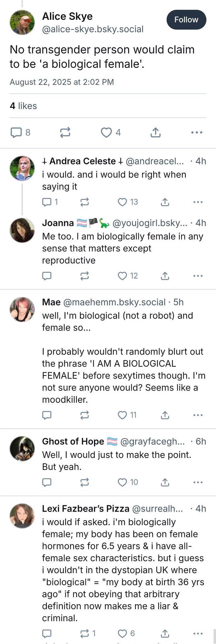Reply to Andrea Celeste's comment
This screenshot has height=644, width=216.
(47, 202)
